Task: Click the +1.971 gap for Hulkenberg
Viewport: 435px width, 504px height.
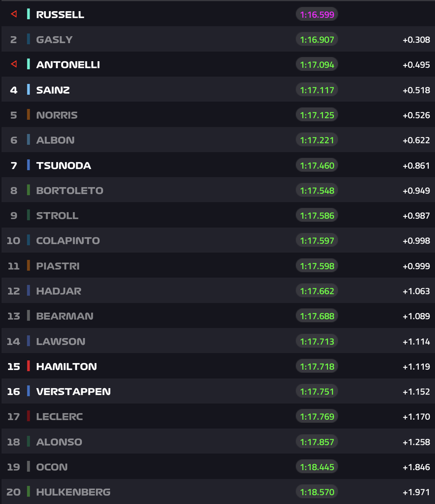Action: click(x=416, y=492)
